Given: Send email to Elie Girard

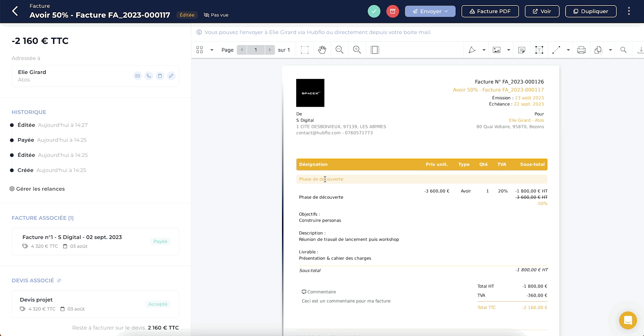Looking at the screenshot, I should click(x=137, y=76).
